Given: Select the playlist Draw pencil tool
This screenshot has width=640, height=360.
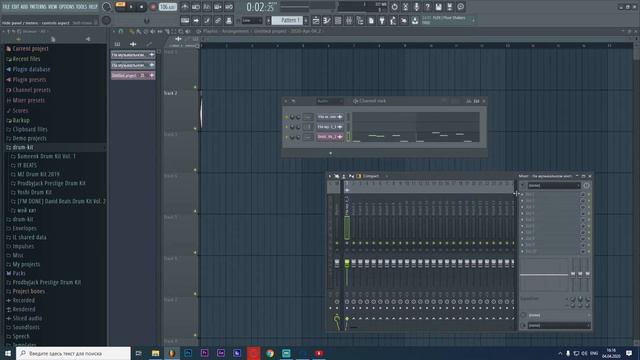Looking at the screenshot, I should [x=132, y=31].
